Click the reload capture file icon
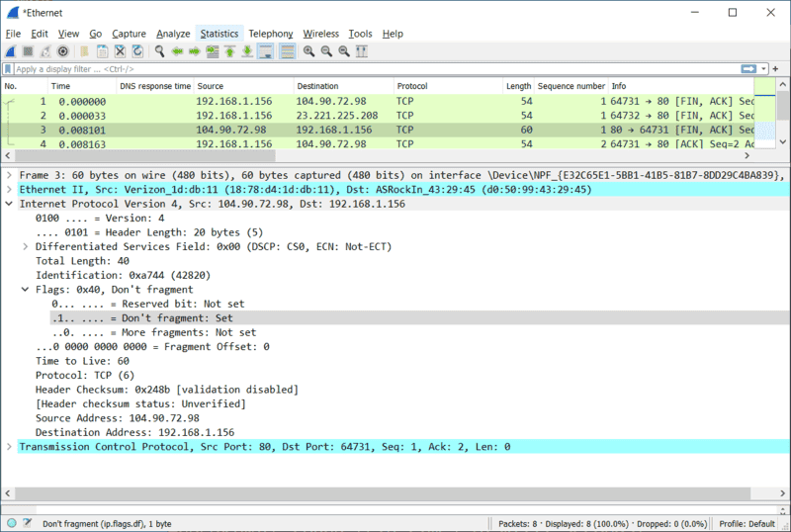 click(x=136, y=50)
